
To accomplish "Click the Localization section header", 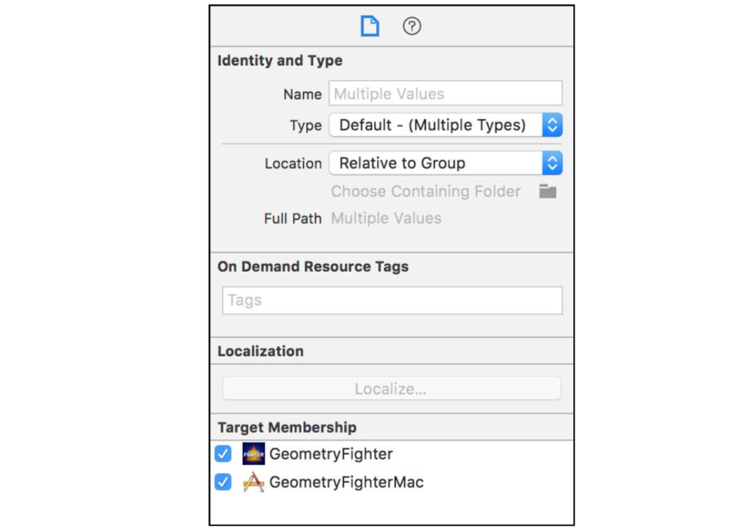I will coord(260,351).
